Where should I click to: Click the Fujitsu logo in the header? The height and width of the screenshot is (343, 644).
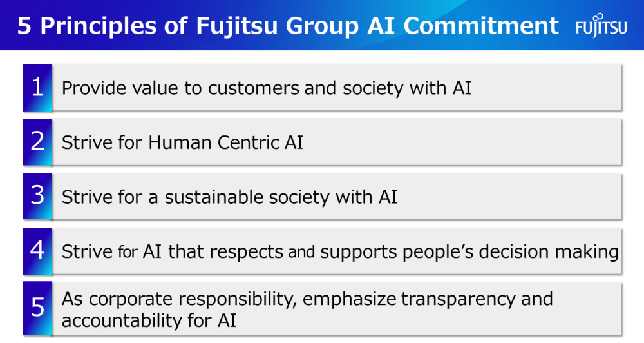601,25
